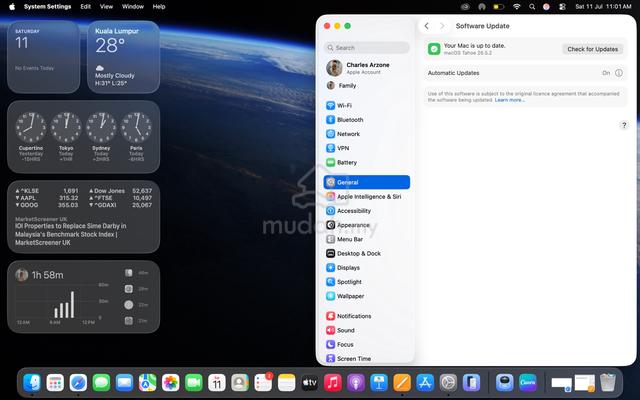Open the Kuala Lumpur weather widget
Screen dimensions: 640x400
pos(123,57)
